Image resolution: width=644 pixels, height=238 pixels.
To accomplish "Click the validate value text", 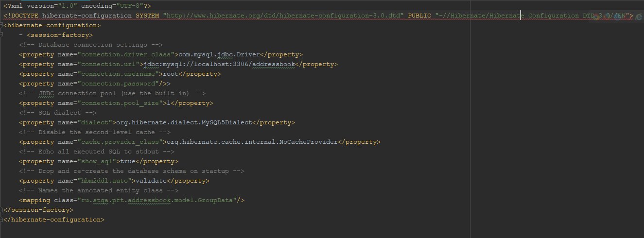I will (151, 181).
